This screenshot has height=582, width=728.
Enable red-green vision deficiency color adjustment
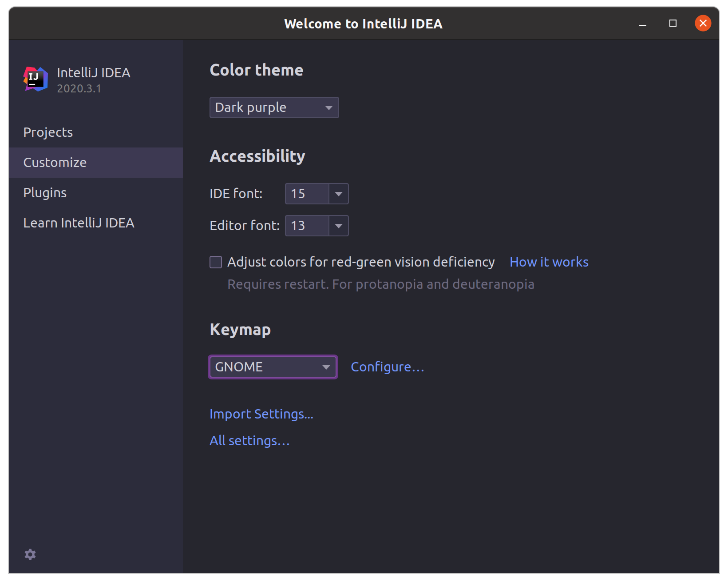click(216, 262)
